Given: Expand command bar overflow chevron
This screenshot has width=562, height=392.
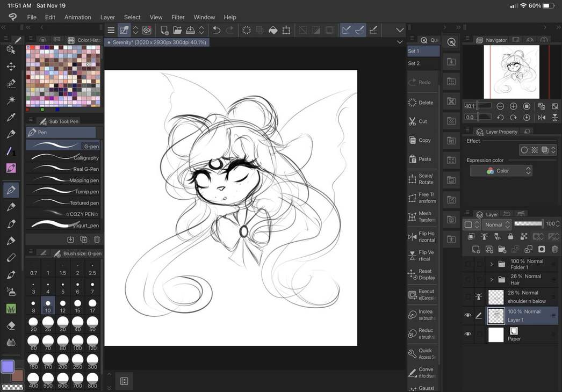Looking at the screenshot, I should coord(400,30).
